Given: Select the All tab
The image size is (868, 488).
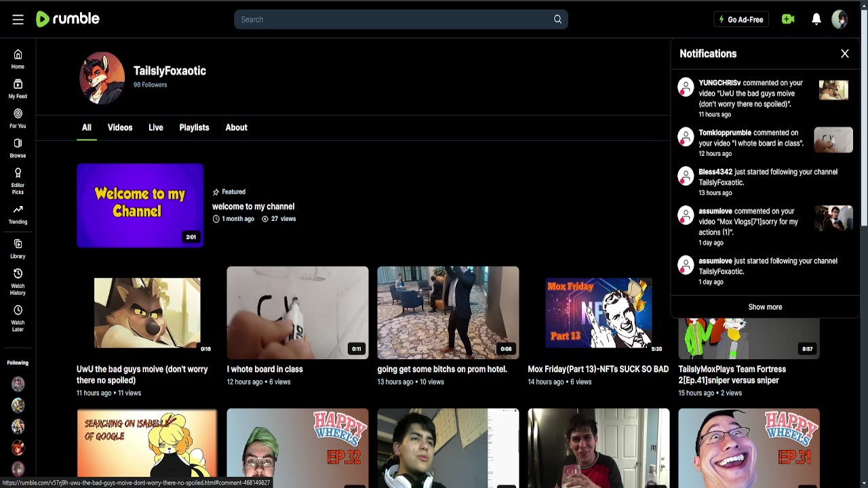Looking at the screenshot, I should [x=87, y=127].
